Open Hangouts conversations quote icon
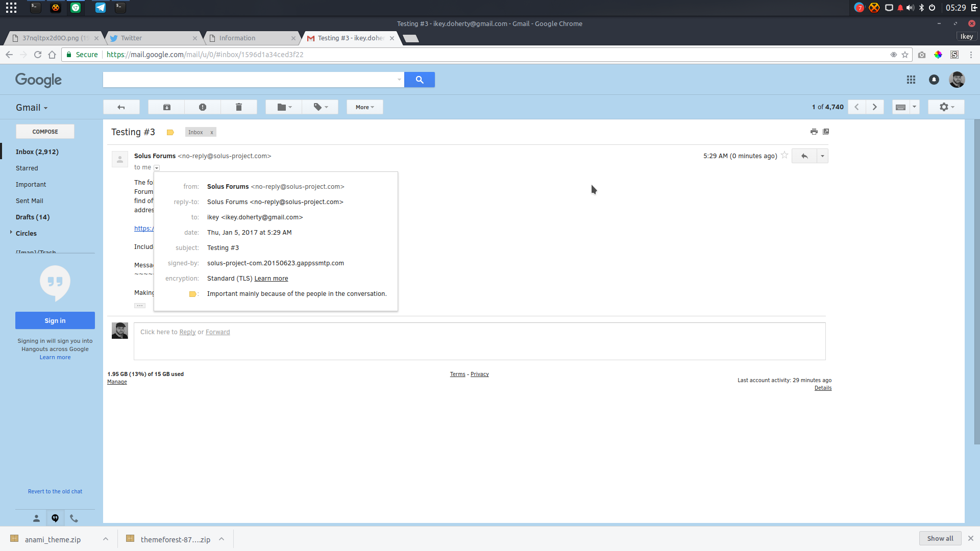 [x=55, y=518]
